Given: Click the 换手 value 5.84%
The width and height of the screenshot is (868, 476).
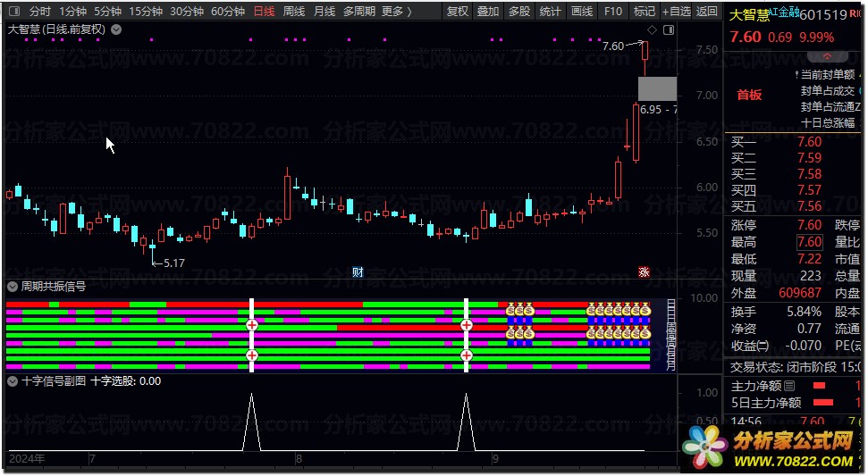Looking at the screenshot, I should tap(804, 313).
